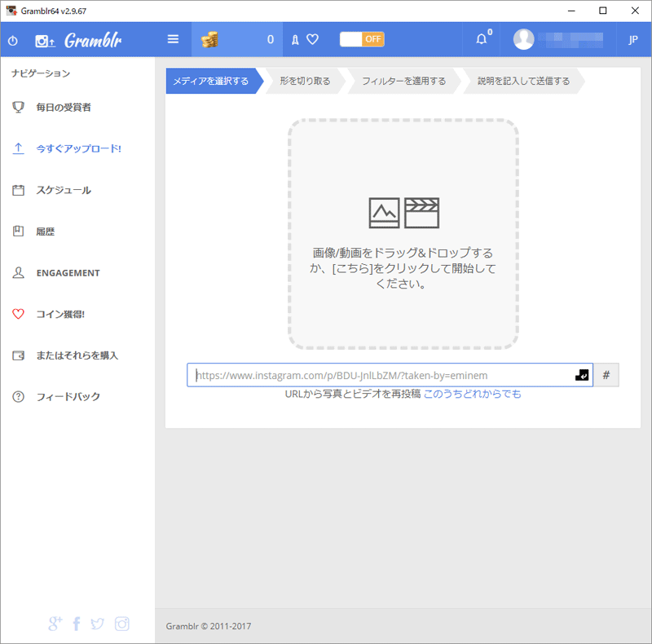Open コイン獲得! navigation item
The height and width of the screenshot is (644, 652).
(x=60, y=314)
